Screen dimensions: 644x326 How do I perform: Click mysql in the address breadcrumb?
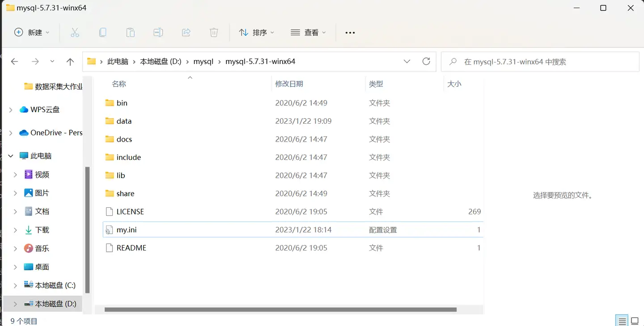(203, 62)
